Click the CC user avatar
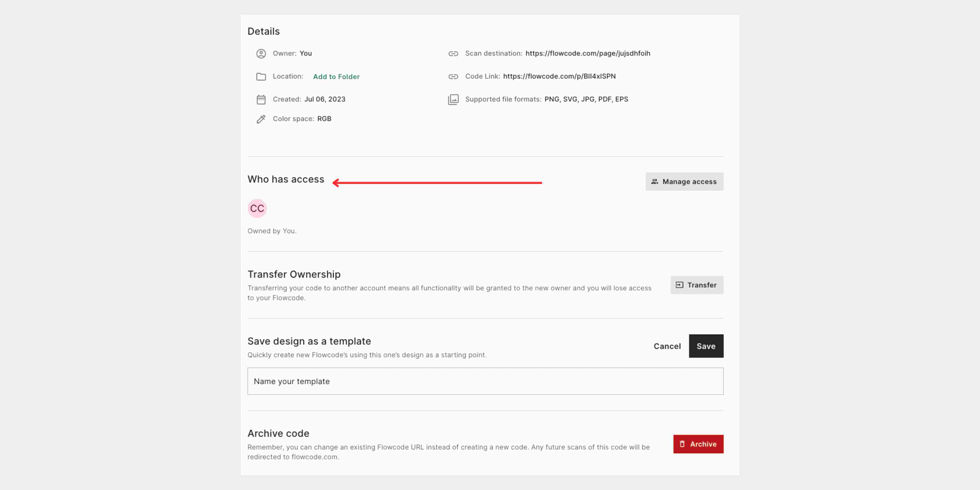The height and width of the screenshot is (490, 980). click(257, 208)
